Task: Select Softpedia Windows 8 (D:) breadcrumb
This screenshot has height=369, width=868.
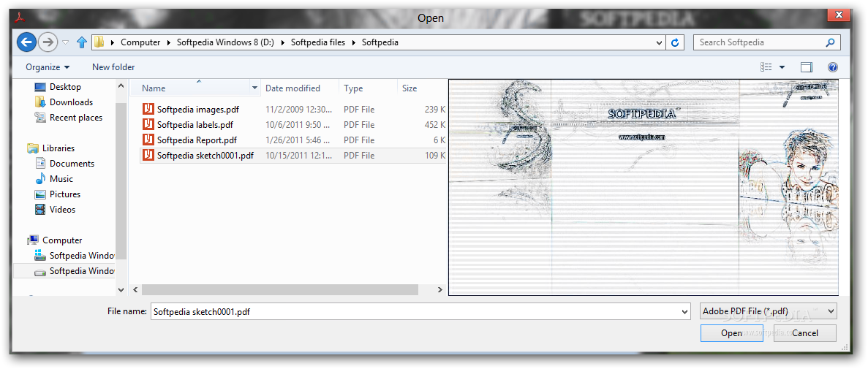Action: click(226, 42)
